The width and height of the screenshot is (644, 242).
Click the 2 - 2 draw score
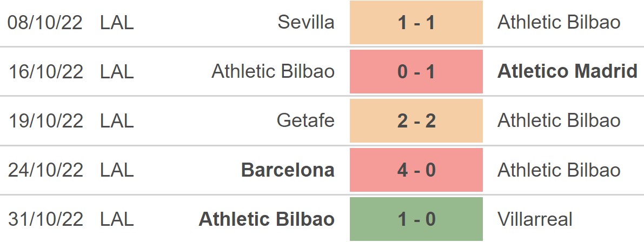coord(416,120)
